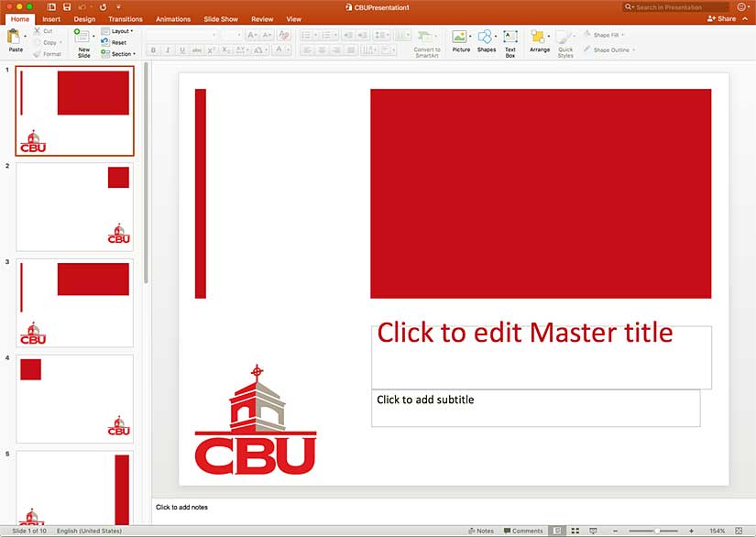Open the Transitions tab
This screenshot has width=756, height=537.
tap(126, 19)
